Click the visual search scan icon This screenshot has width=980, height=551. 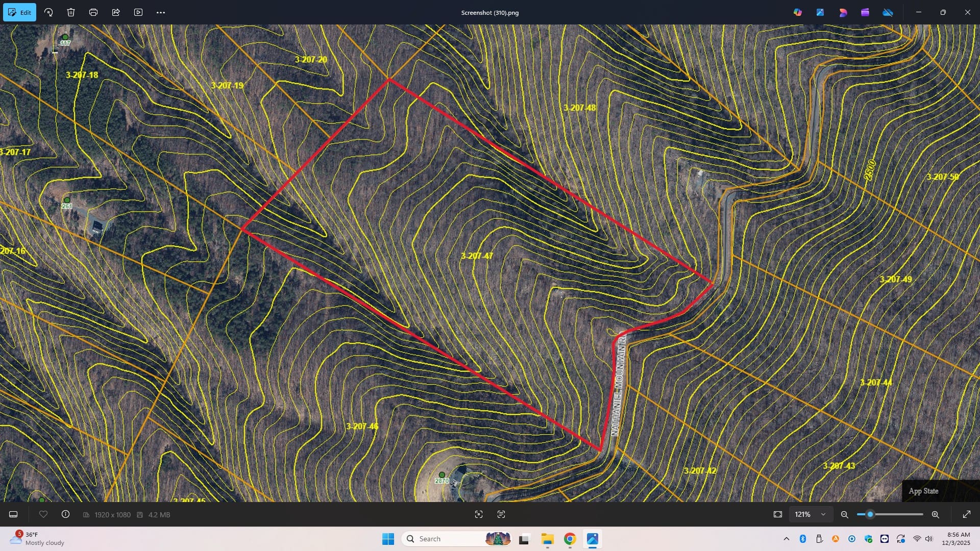[479, 514]
